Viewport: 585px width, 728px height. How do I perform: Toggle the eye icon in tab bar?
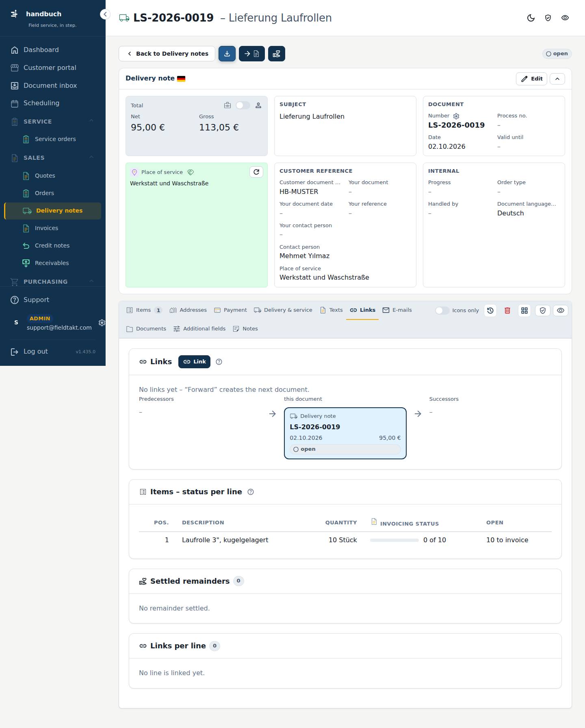click(561, 311)
